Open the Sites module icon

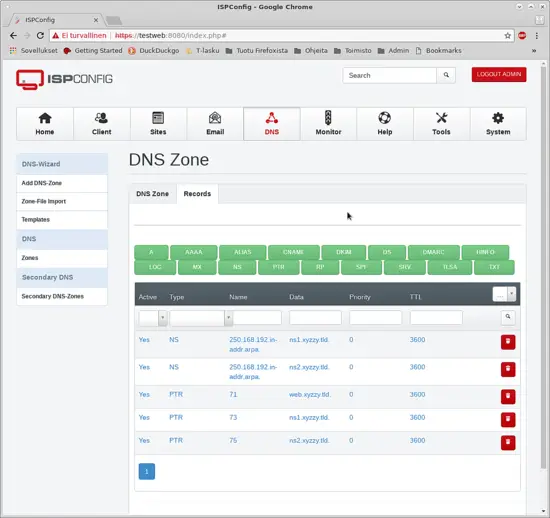pos(158,118)
